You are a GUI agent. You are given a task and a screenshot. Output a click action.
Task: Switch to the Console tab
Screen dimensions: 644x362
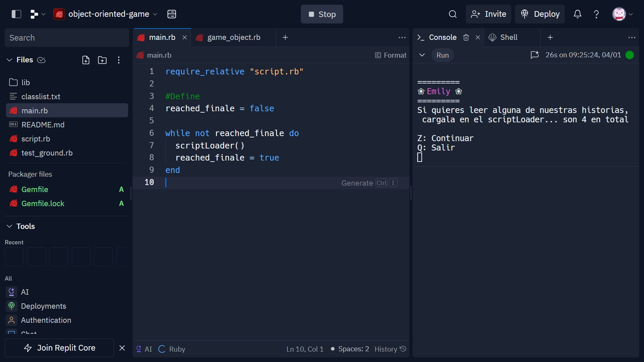pos(437,38)
